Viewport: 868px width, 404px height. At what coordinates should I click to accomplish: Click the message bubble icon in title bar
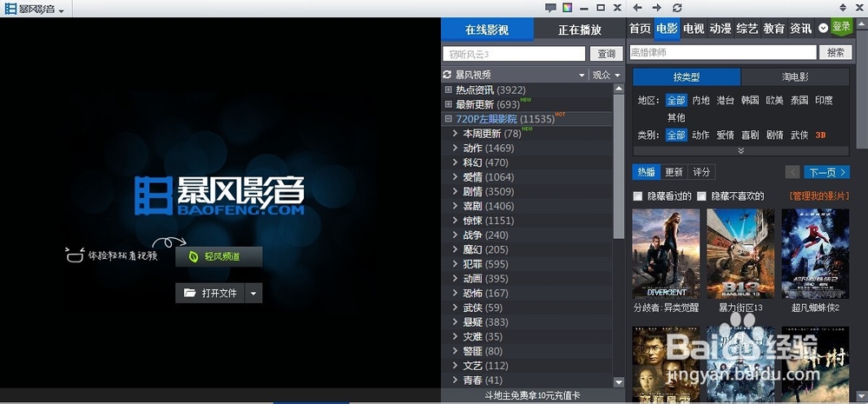click(550, 8)
